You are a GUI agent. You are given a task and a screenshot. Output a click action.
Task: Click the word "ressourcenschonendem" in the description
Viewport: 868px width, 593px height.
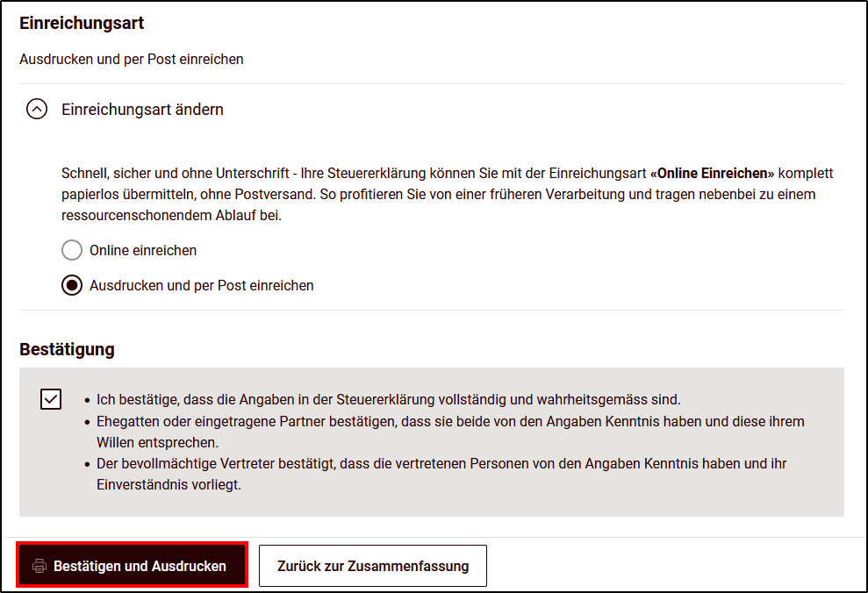[132, 215]
